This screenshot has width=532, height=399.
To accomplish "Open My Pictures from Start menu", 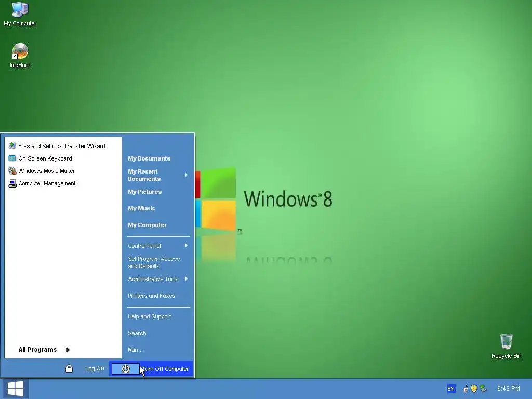I will point(144,192).
